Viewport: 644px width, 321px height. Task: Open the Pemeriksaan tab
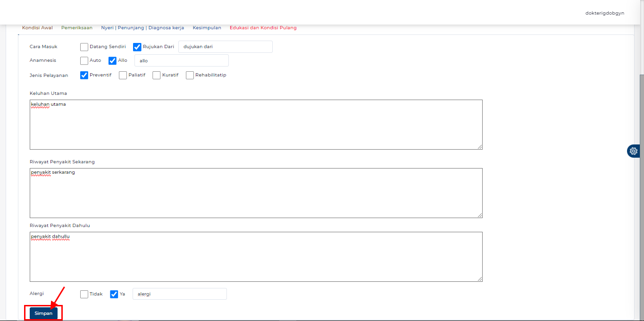click(77, 28)
